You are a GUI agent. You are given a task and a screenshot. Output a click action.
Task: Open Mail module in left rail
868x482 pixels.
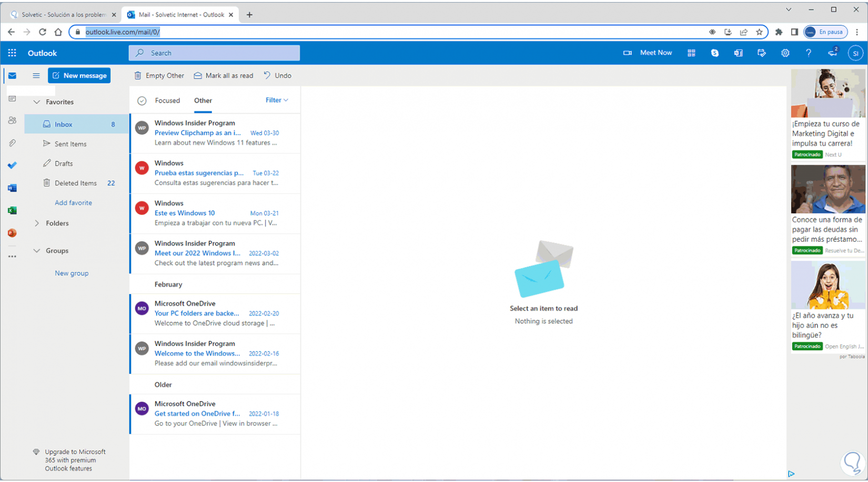pos(12,76)
